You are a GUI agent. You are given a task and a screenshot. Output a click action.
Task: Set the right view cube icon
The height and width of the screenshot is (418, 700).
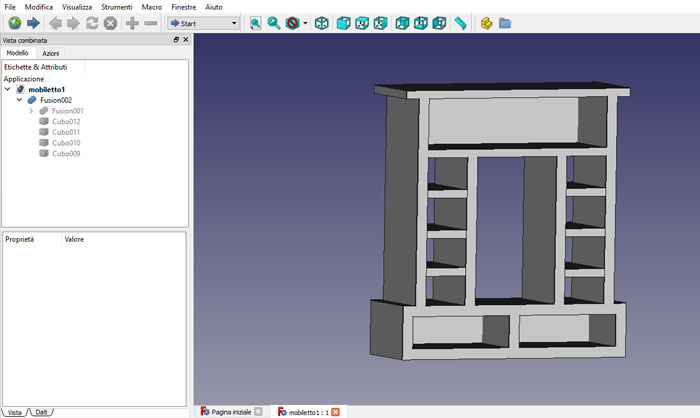click(x=380, y=23)
